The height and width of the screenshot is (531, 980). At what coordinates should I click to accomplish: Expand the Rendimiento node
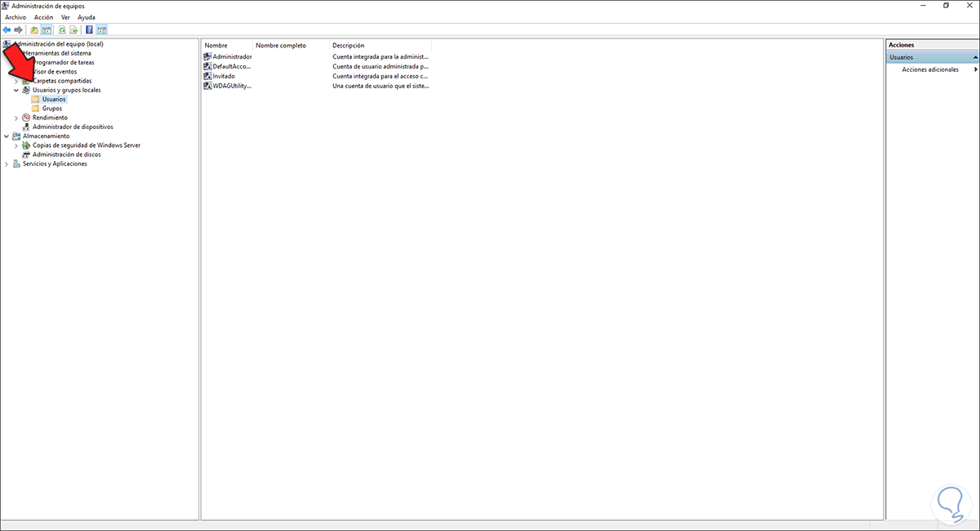(x=16, y=118)
